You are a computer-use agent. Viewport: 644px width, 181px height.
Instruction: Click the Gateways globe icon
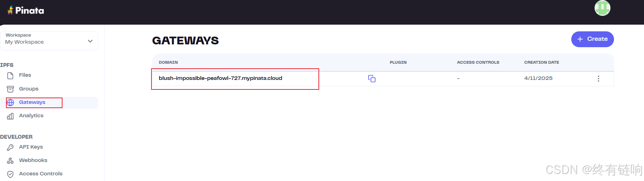[11, 102]
